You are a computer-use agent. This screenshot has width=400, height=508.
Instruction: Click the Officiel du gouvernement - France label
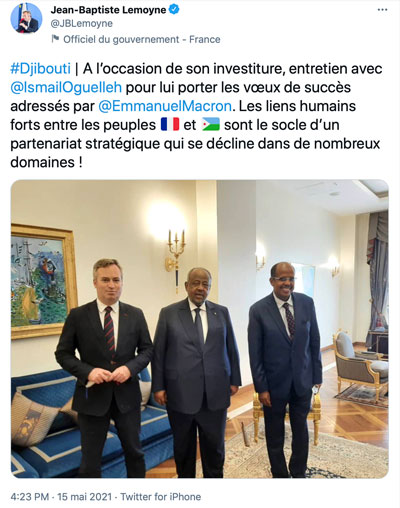pos(142,39)
